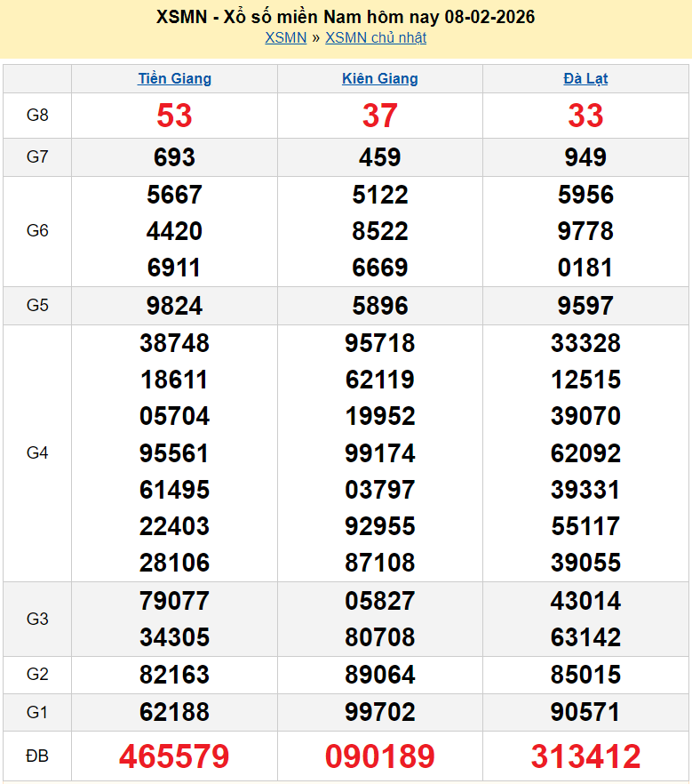This screenshot has height=784, width=692.
Task: Click the G1 number 62188
Action: (174, 712)
